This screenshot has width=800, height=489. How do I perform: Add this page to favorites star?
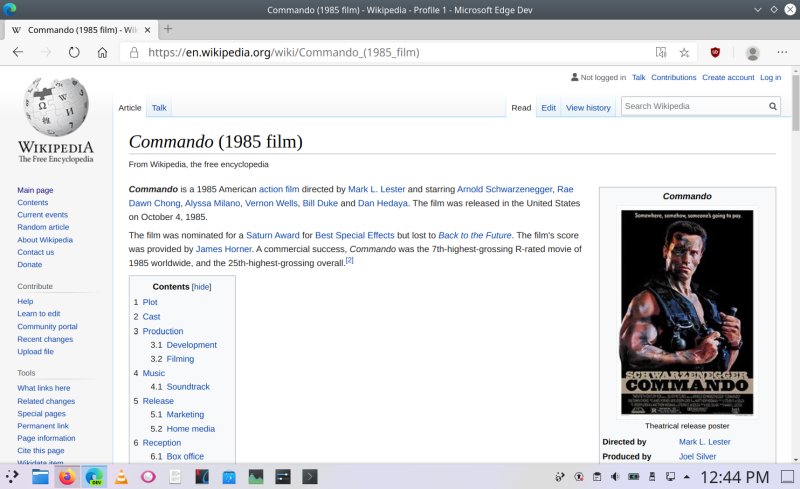click(x=685, y=52)
